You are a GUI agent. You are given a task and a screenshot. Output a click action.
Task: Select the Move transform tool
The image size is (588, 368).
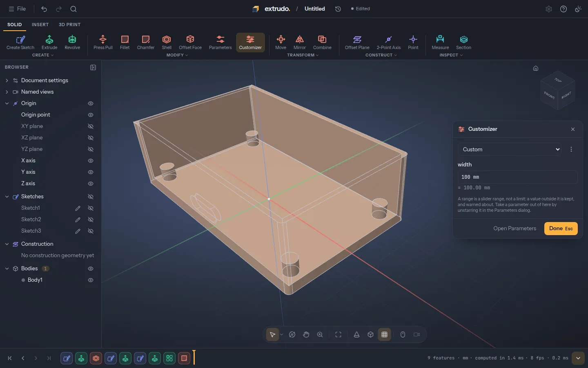(281, 43)
